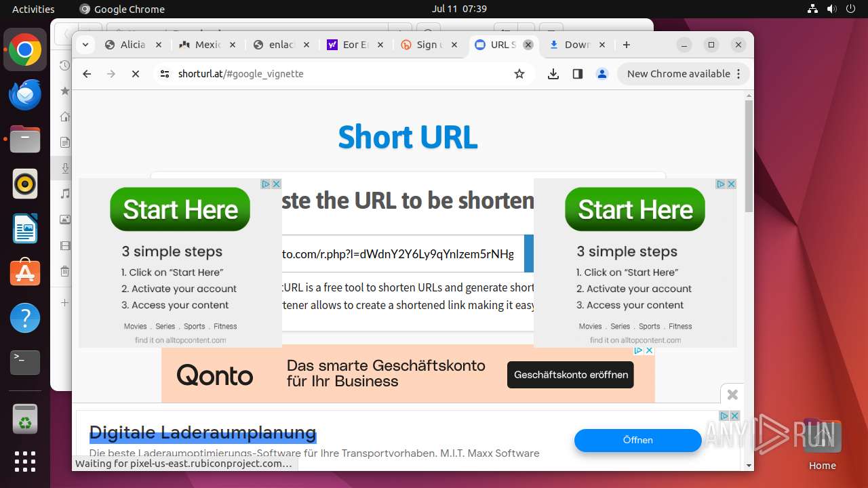This screenshot has width=868, height=488.
Task: Click the right Start Here button
Action: tap(635, 209)
